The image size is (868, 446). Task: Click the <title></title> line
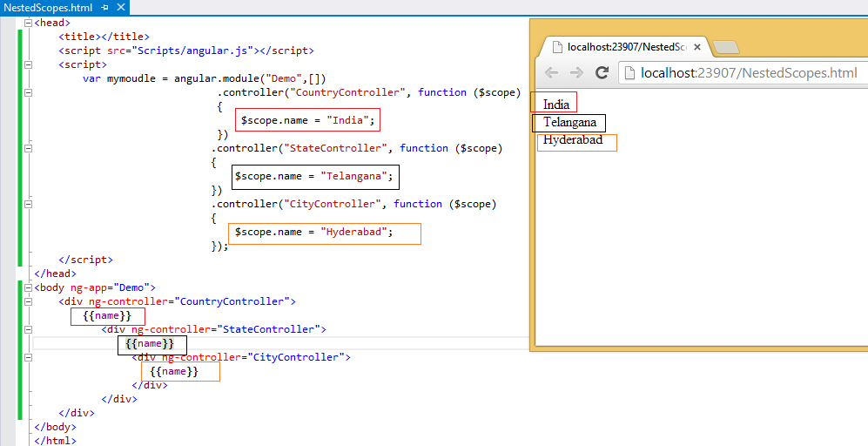(104, 37)
